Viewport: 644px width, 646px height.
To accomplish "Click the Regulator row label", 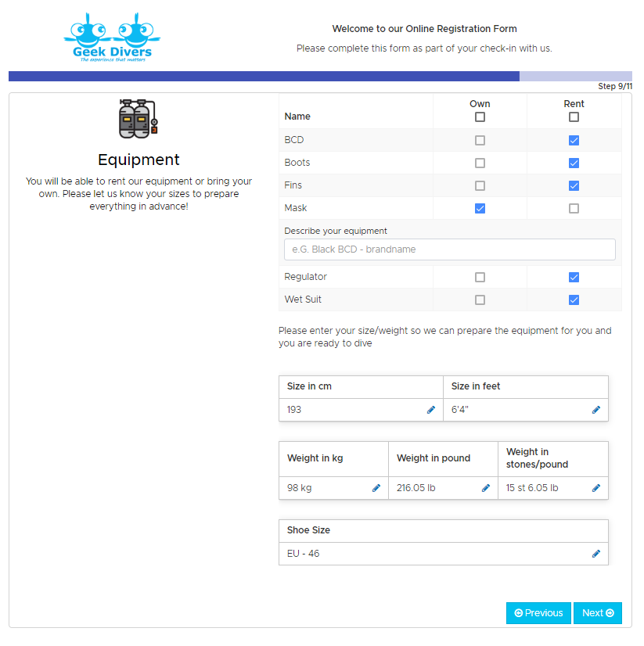I will click(x=305, y=277).
